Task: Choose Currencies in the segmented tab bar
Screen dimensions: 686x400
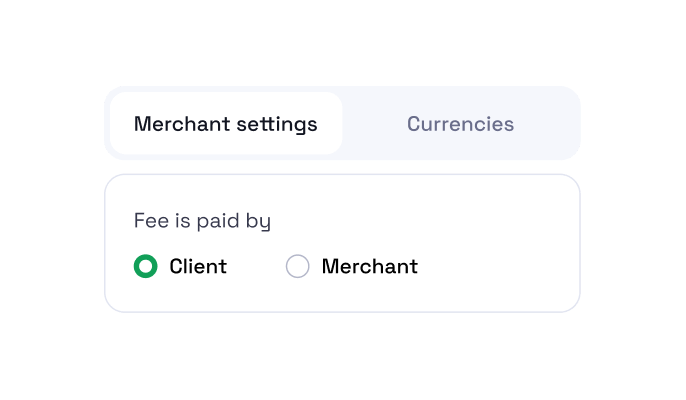Action: coord(460,123)
